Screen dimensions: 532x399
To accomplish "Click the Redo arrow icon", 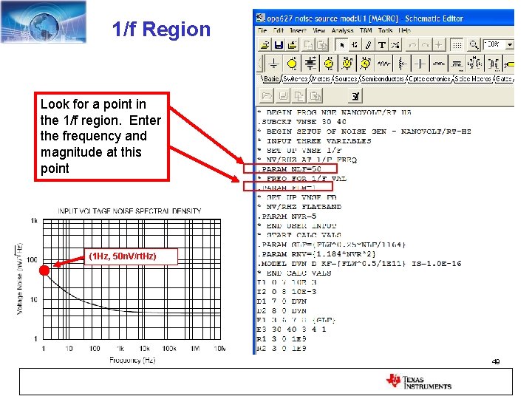I will pyautogui.click(x=426, y=44).
